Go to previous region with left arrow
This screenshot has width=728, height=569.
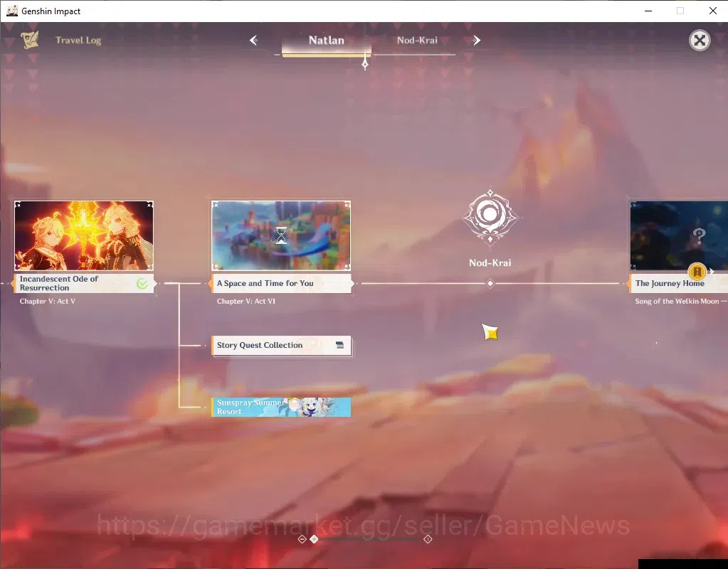pyautogui.click(x=253, y=41)
